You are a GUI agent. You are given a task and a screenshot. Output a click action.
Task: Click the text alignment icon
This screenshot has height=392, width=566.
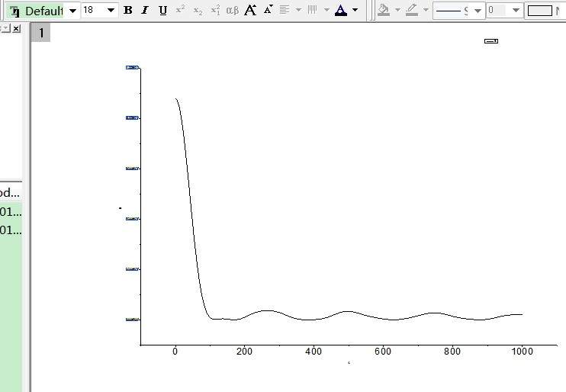tap(285, 10)
